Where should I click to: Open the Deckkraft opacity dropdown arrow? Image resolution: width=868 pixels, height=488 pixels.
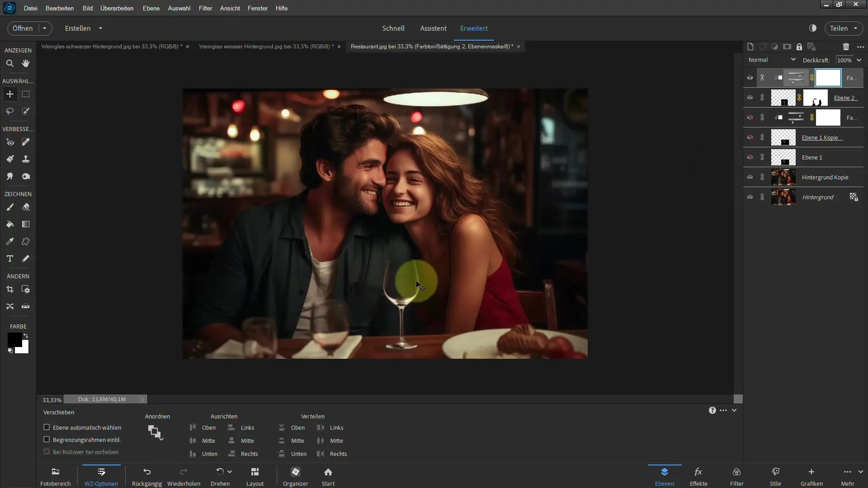pyautogui.click(x=859, y=60)
